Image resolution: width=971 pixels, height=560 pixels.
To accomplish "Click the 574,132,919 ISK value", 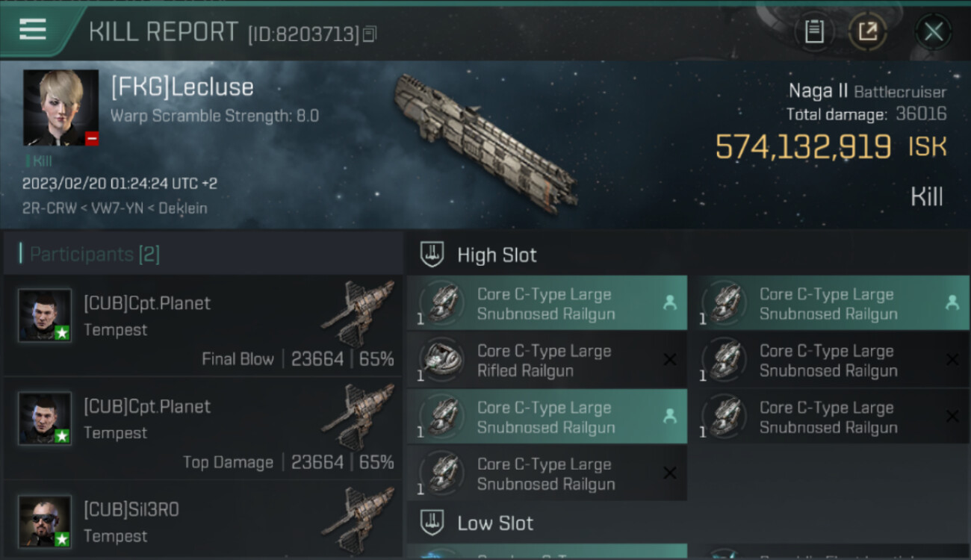I will [x=803, y=146].
